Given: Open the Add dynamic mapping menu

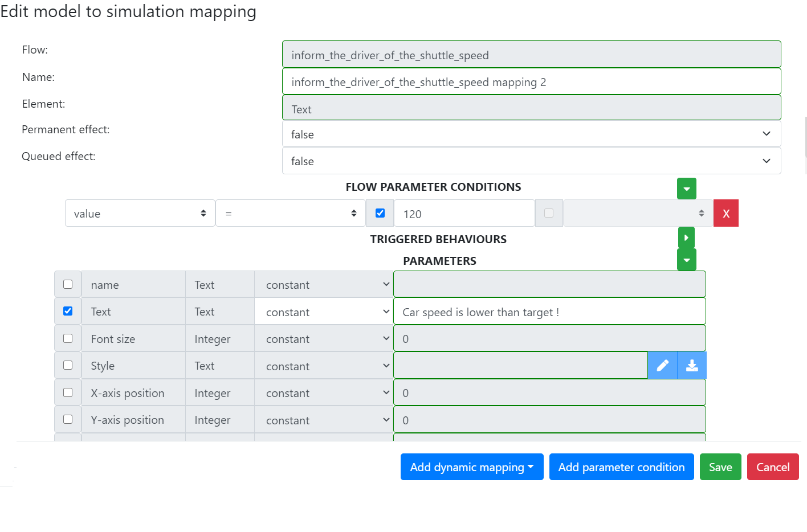Looking at the screenshot, I should [472, 467].
